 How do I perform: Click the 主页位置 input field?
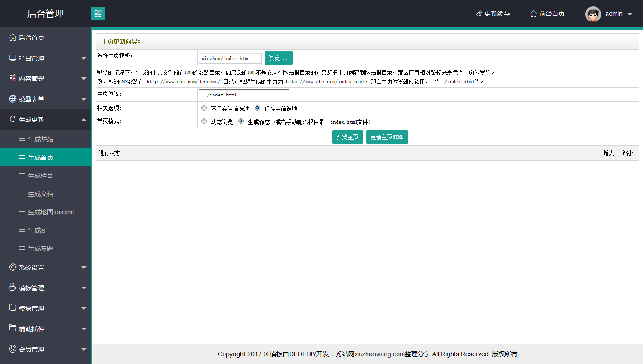pyautogui.click(x=244, y=95)
